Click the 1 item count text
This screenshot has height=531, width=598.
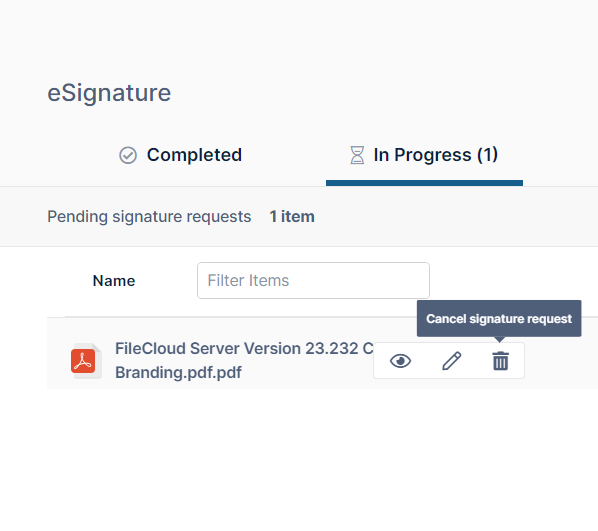pyautogui.click(x=292, y=217)
